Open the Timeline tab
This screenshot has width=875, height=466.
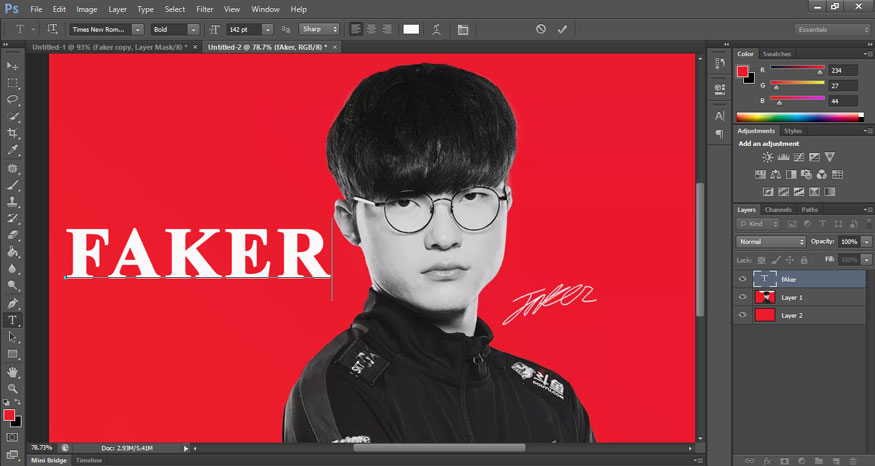[89, 460]
